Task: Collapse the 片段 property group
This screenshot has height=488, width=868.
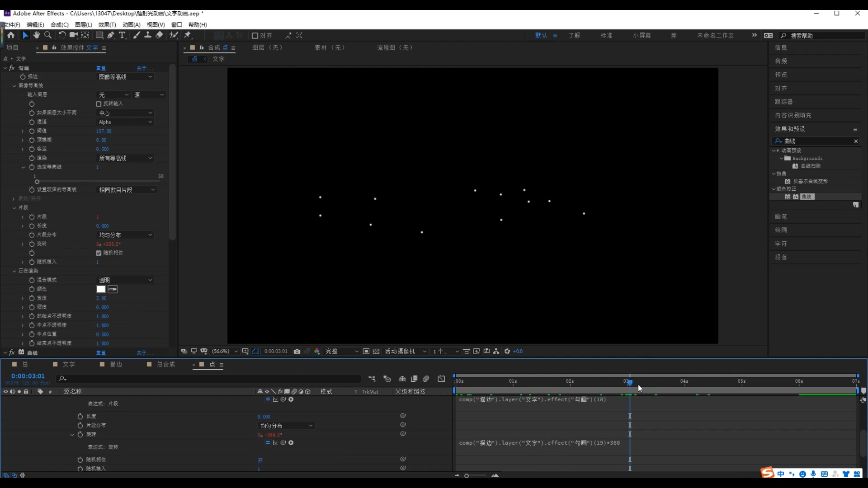Action: click(x=14, y=208)
